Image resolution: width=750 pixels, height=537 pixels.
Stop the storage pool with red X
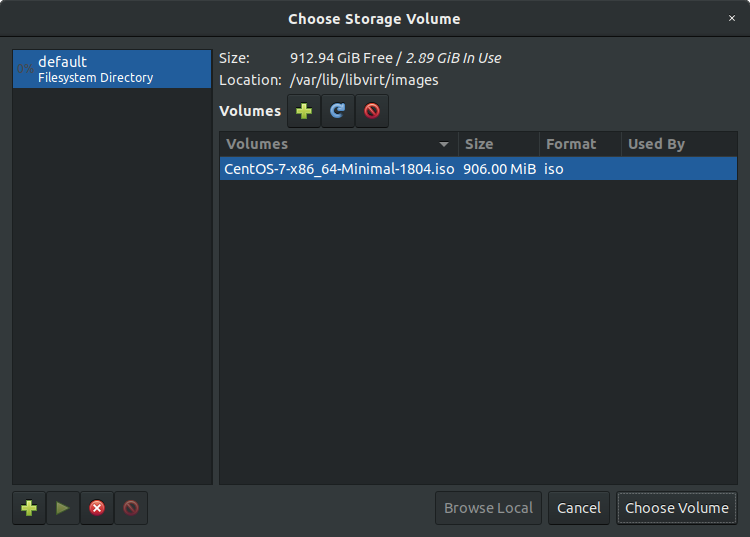coord(97,508)
